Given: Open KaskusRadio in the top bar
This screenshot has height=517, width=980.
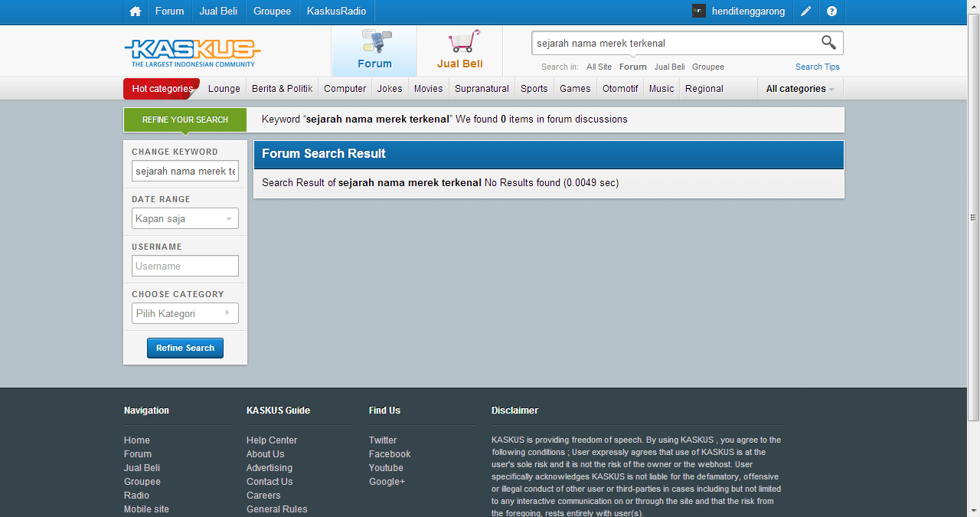Looking at the screenshot, I should (x=336, y=11).
